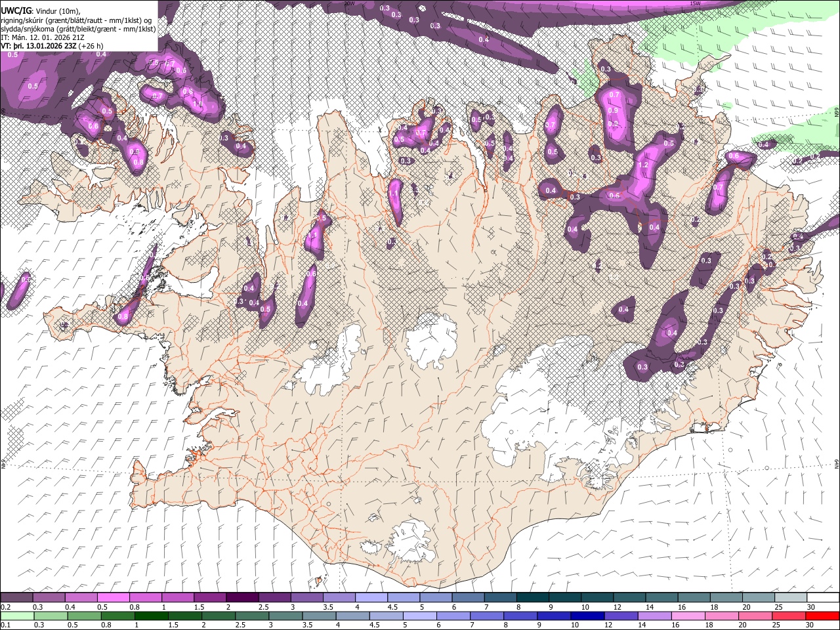Click the deep blue rain swatch between 10 and 12
The height and width of the screenshot is (630, 840).
tap(587, 616)
